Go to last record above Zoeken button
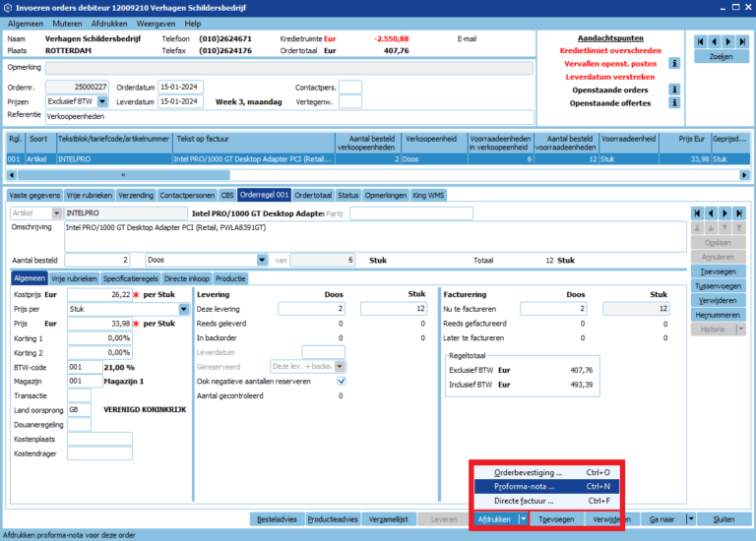Image resolution: width=756 pixels, height=541 pixels. pyautogui.click(x=741, y=41)
